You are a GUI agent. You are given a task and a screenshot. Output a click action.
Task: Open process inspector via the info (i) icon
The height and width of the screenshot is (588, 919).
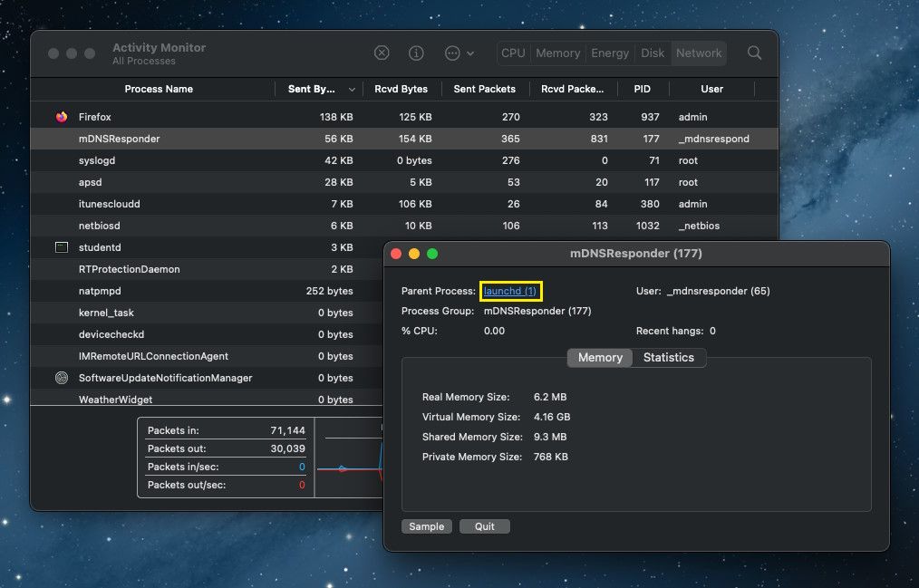(416, 53)
